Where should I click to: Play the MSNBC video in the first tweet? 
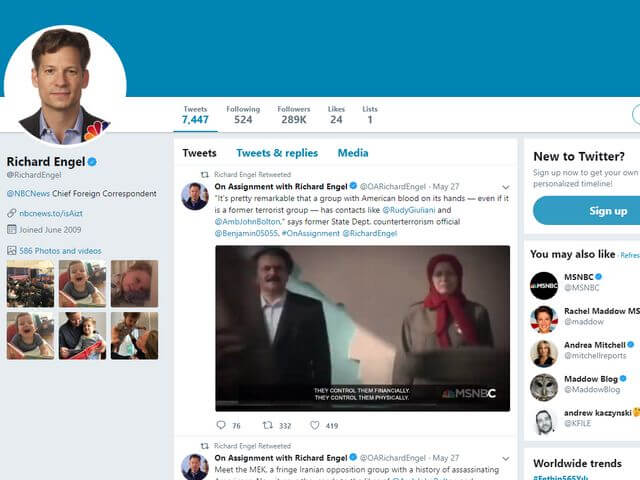(x=362, y=328)
